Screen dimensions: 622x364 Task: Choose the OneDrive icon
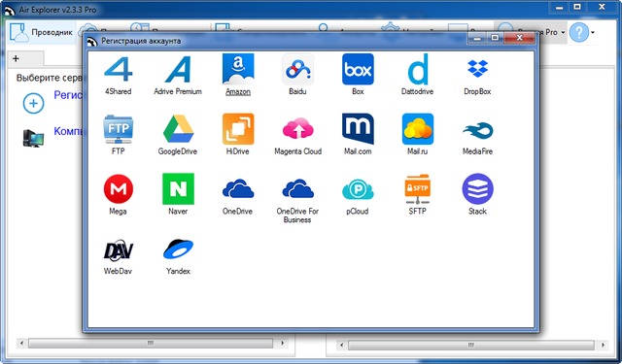[x=238, y=189]
